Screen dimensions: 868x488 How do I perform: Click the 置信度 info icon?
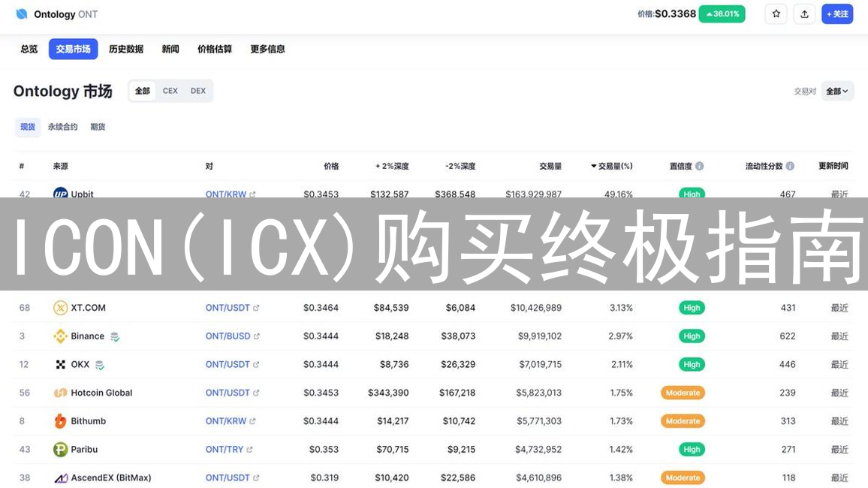[x=700, y=166]
